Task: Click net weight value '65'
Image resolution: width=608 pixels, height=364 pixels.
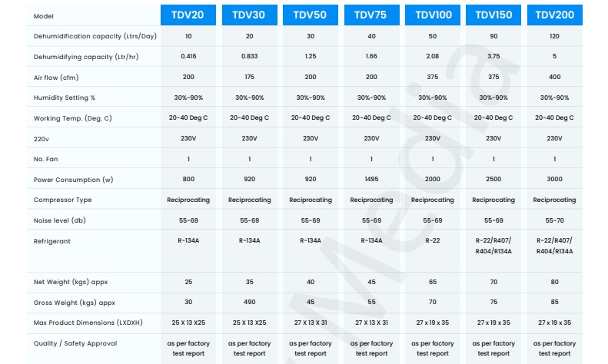Action: pyautogui.click(x=432, y=282)
